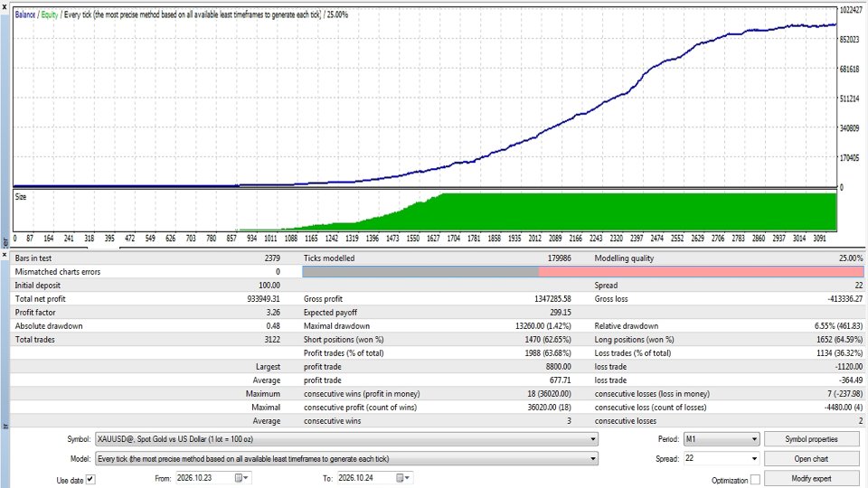Expand the Model Every tick dropdown
This screenshot has height=488, width=868.
coord(593,459)
